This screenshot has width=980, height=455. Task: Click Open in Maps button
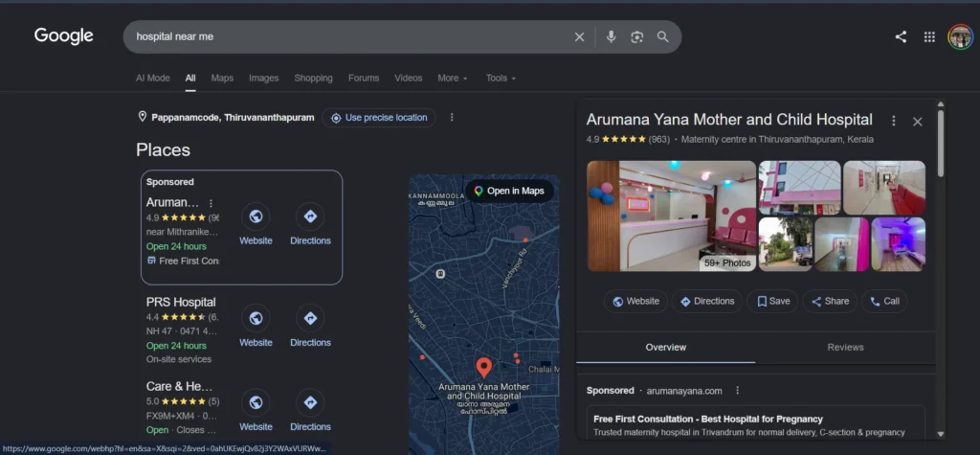point(509,191)
